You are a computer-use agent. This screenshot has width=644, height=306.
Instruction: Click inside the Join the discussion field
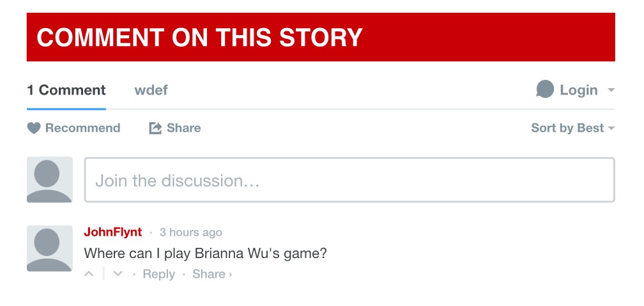(349, 180)
